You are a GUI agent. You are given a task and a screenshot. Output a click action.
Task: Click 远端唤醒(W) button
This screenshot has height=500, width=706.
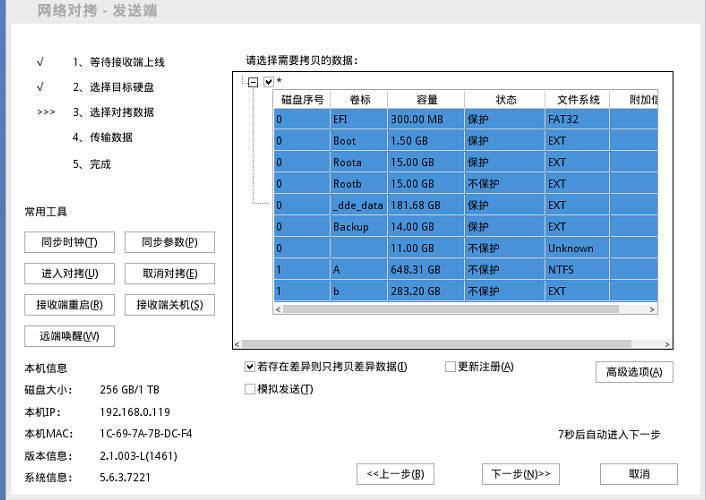(69, 336)
